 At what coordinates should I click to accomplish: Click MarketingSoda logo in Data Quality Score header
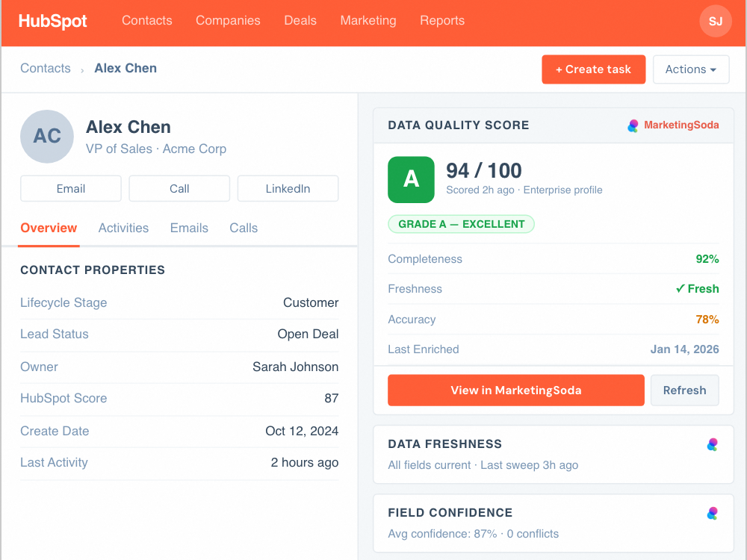tap(633, 125)
